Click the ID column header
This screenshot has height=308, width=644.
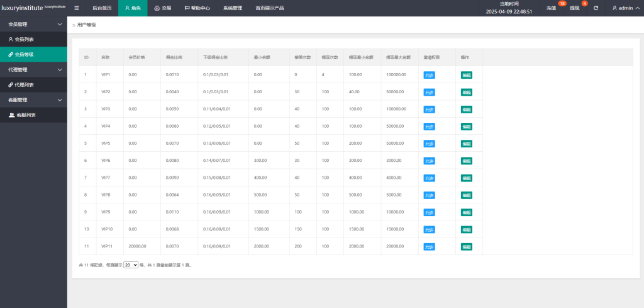87,57
